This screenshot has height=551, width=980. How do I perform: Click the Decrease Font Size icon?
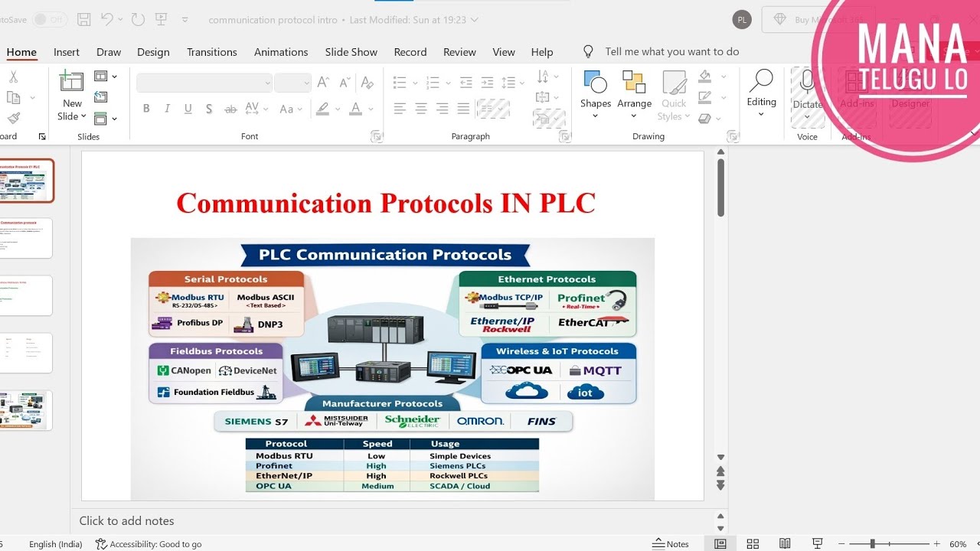(x=345, y=83)
